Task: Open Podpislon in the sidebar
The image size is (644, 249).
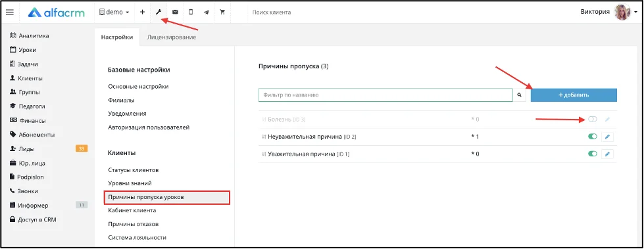Action: pyautogui.click(x=27, y=177)
